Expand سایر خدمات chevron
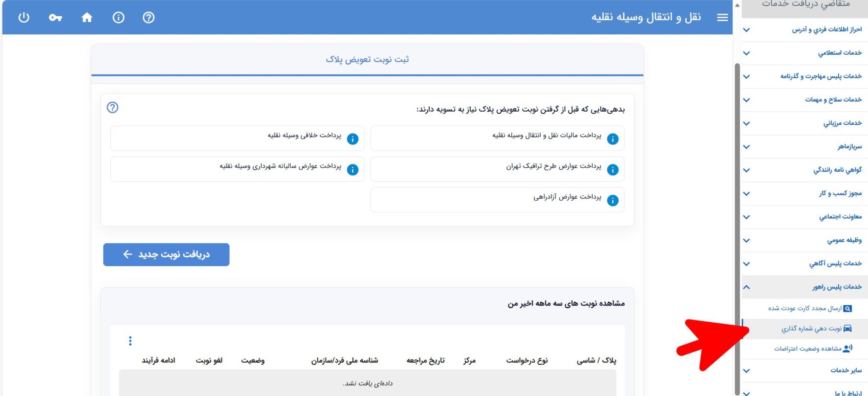This screenshot has width=868, height=396. click(746, 371)
